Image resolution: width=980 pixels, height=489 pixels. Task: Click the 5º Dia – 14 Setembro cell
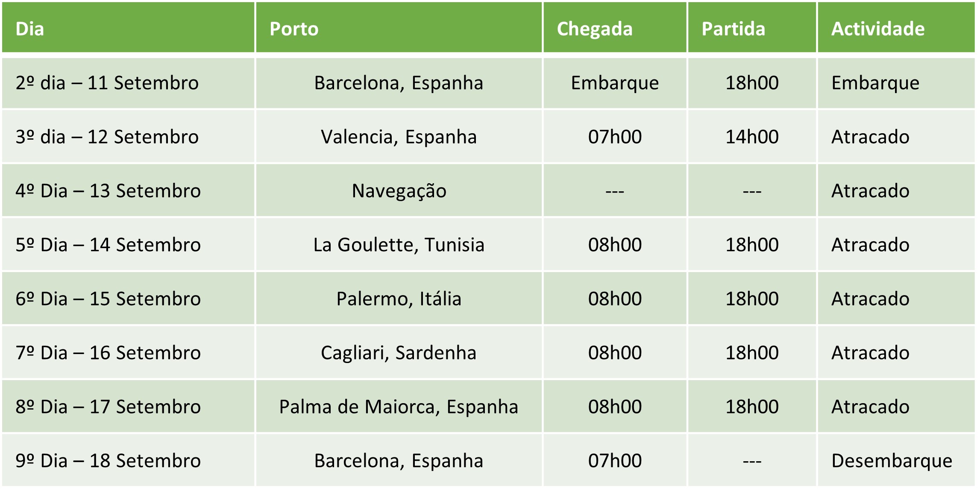(x=108, y=245)
